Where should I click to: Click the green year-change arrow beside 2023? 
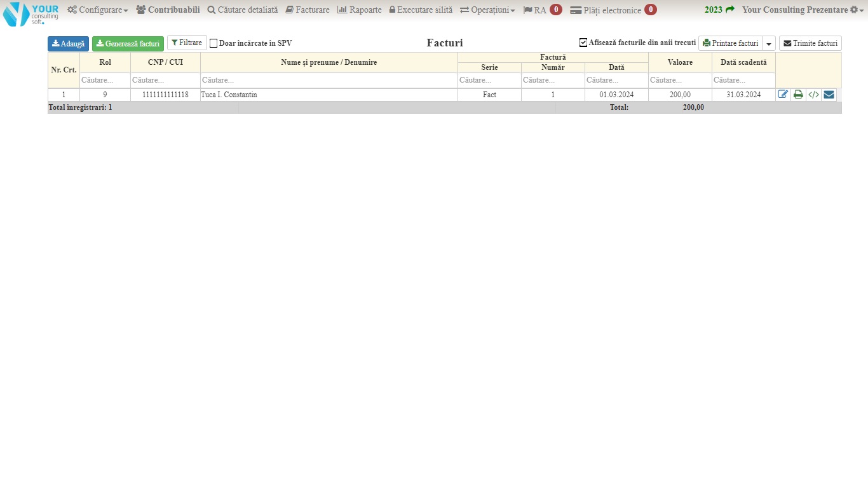pos(730,10)
